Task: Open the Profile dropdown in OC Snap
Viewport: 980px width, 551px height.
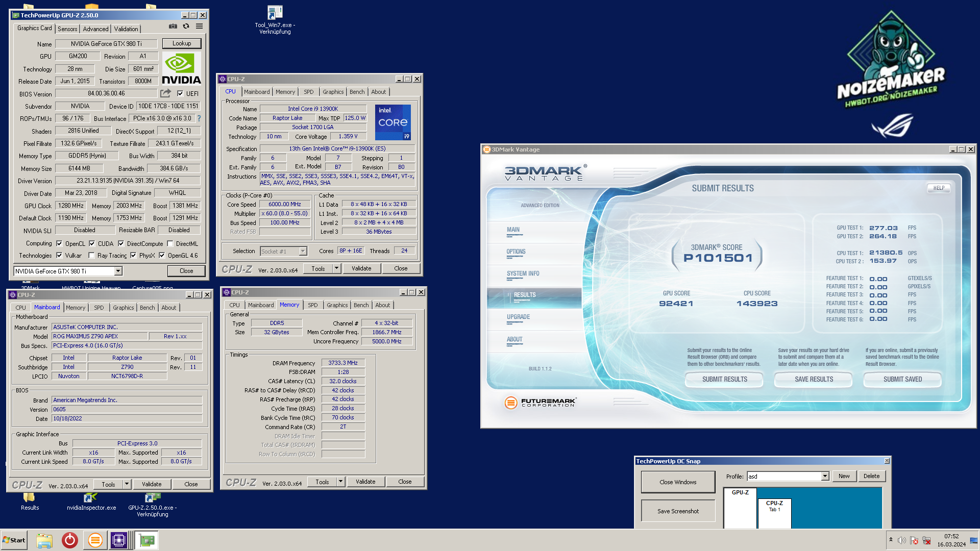Action: (825, 476)
